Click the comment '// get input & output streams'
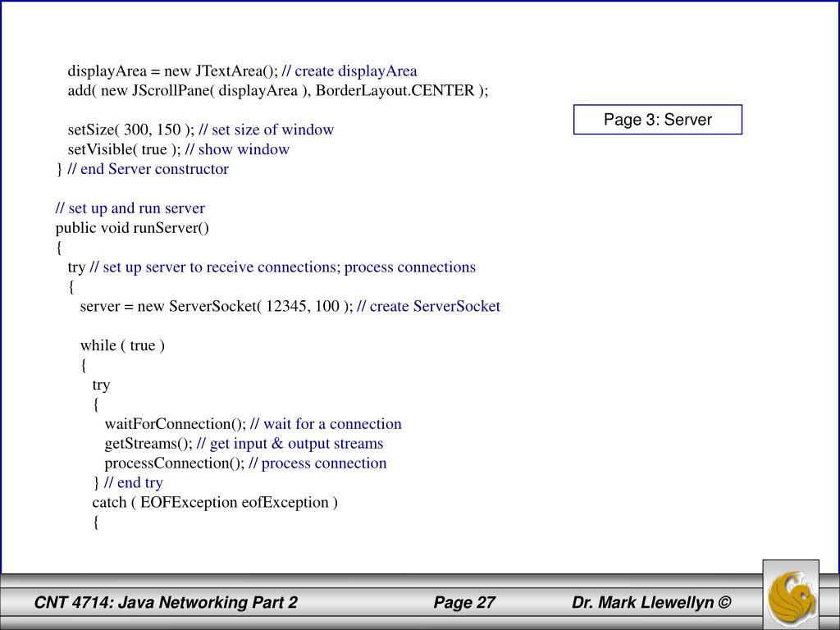The height and width of the screenshot is (630, 840). (290, 444)
